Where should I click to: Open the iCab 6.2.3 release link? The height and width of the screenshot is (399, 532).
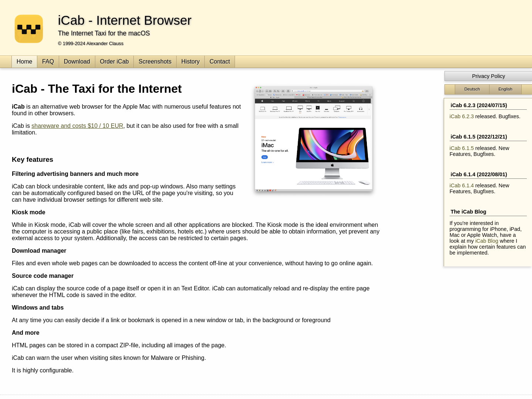coord(461,116)
